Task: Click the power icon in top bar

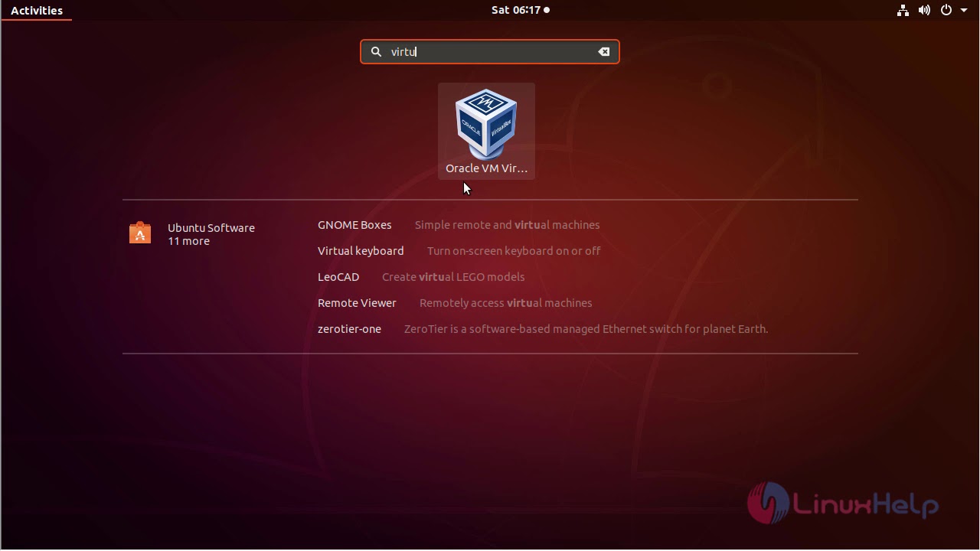Action: click(946, 10)
